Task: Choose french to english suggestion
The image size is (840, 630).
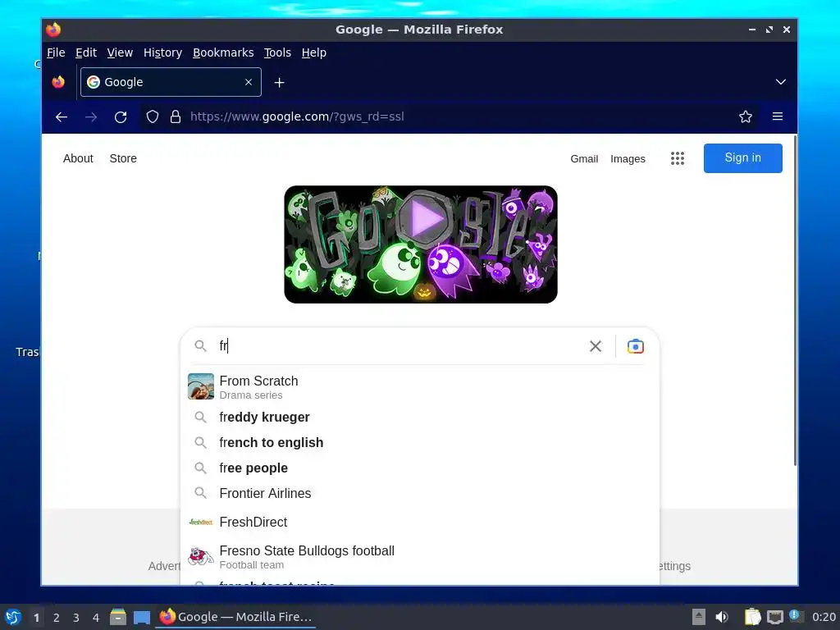Action: coord(420,442)
